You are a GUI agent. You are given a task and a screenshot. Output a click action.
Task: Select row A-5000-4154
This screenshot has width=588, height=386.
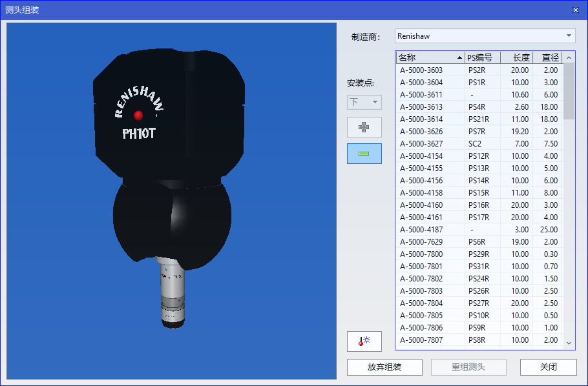pos(479,156)
